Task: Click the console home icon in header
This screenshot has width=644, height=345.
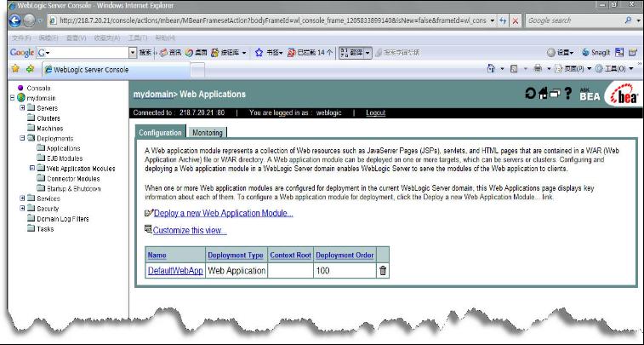Action: tap(543, 94)
